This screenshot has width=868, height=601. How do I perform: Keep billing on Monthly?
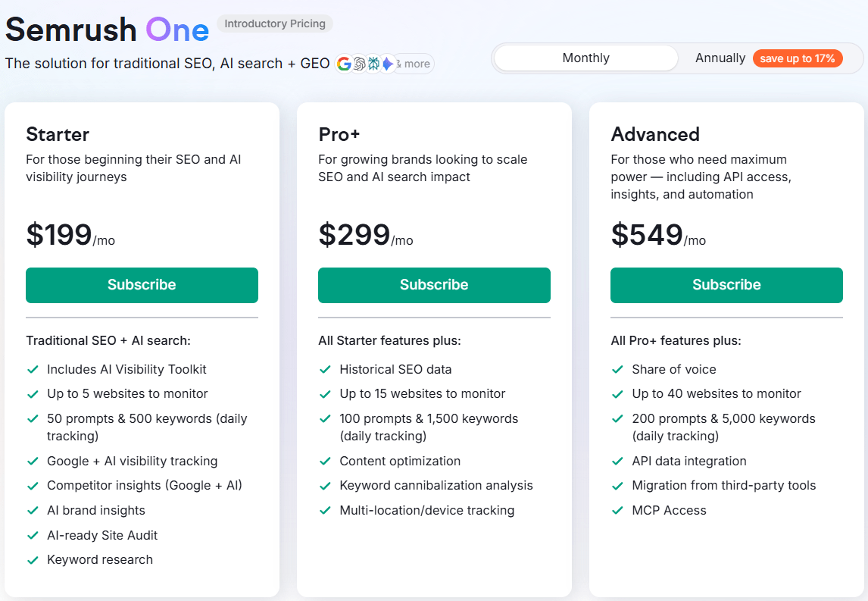point(585,58)
